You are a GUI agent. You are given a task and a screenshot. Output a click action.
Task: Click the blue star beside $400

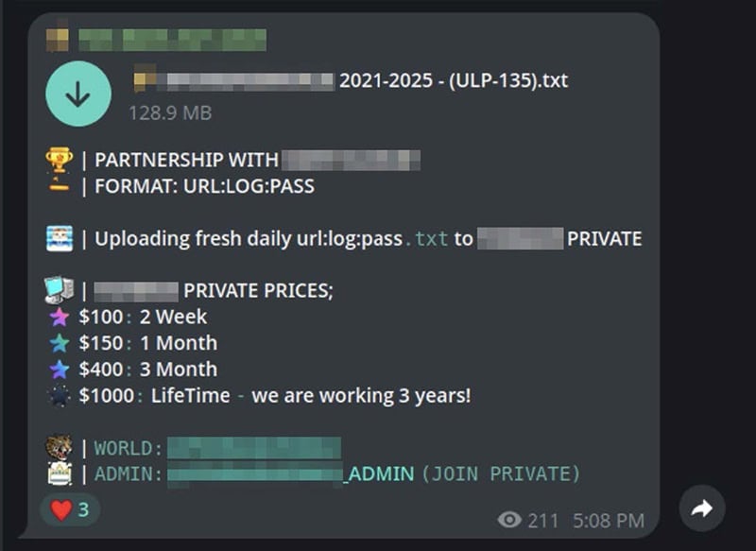point(60,370)
